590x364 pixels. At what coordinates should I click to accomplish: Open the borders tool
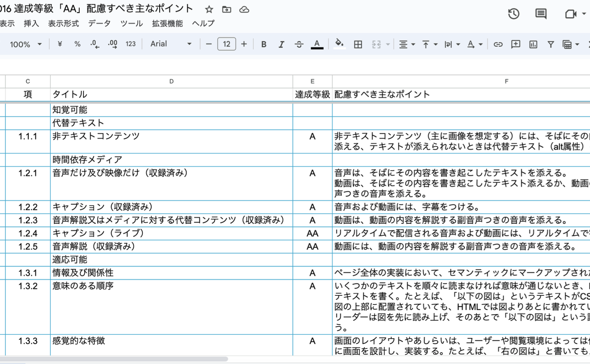[x=357, y=44]
